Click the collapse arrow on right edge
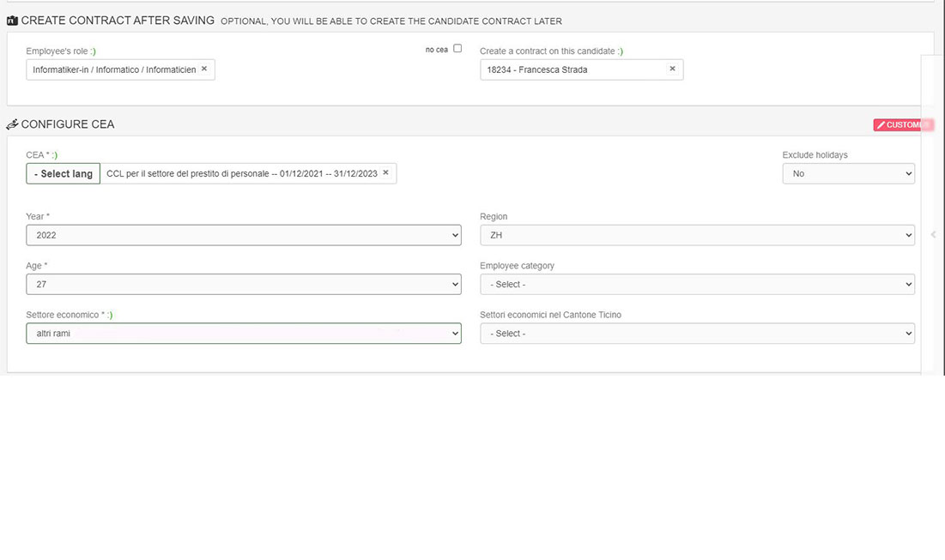This screenshot has height=560, width=945. point(933,235)
